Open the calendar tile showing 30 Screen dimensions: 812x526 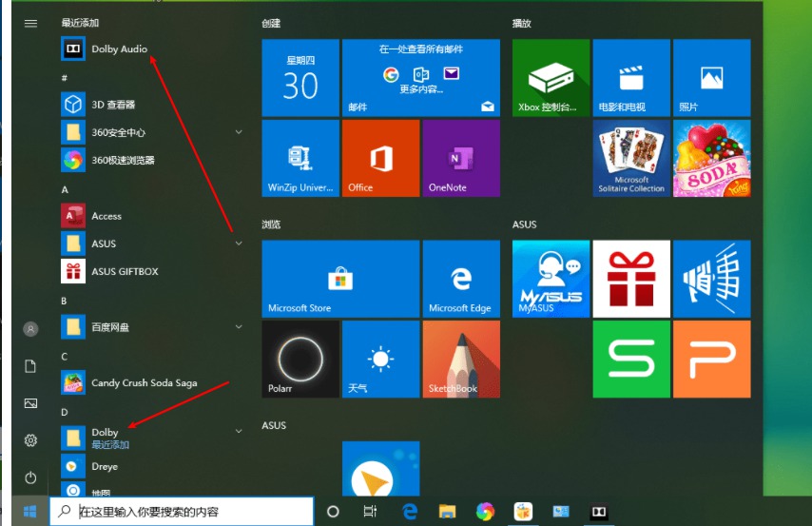click(x=300, y=78)
